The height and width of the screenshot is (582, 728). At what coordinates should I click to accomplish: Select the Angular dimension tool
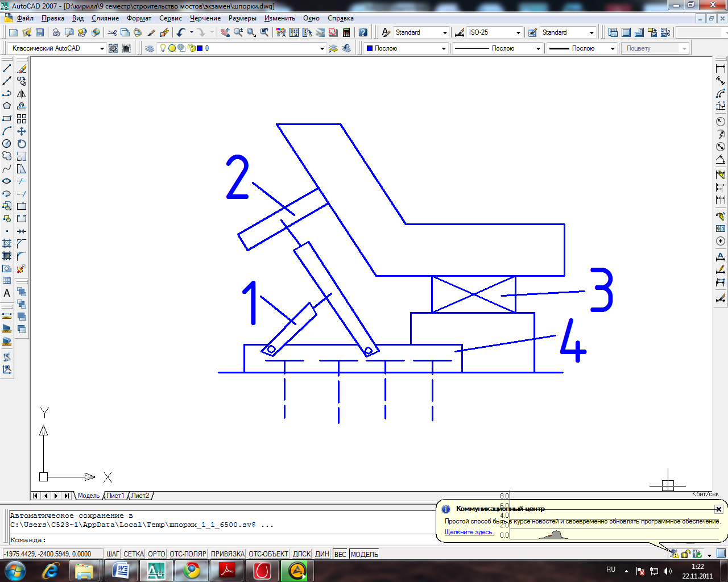[x=721, y=159]
